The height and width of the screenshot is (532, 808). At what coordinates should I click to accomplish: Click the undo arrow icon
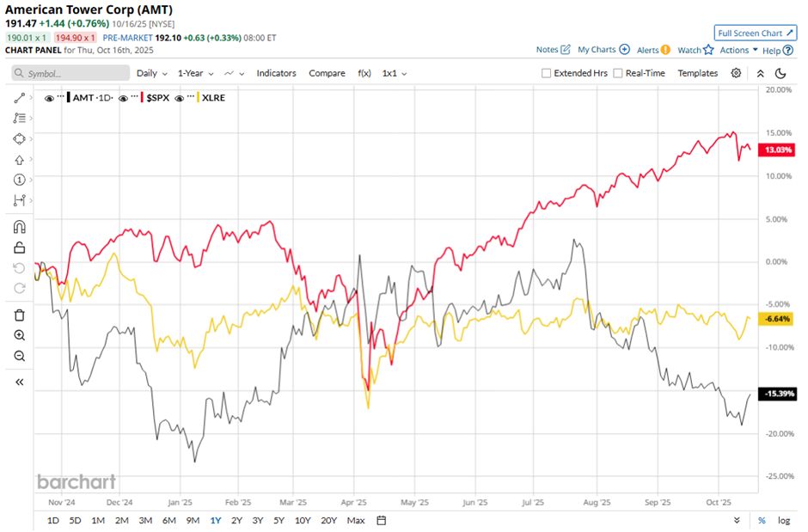pyautogui.click(x=19, y=268)
